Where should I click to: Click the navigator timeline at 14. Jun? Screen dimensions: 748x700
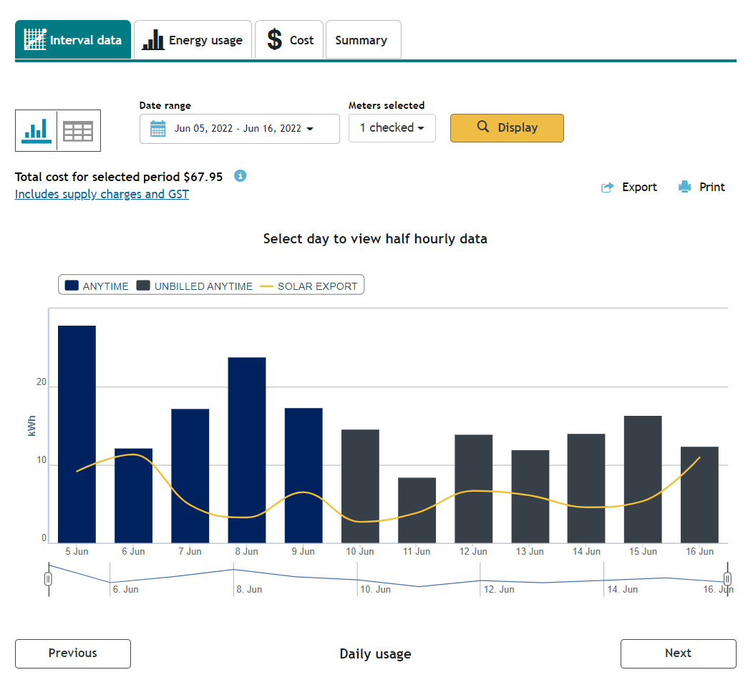pos(623,589)
